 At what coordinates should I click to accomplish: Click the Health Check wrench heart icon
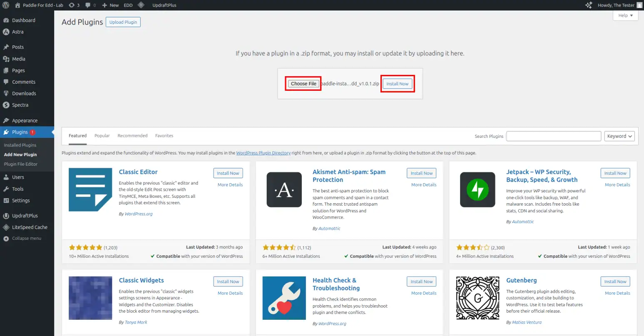284,298
